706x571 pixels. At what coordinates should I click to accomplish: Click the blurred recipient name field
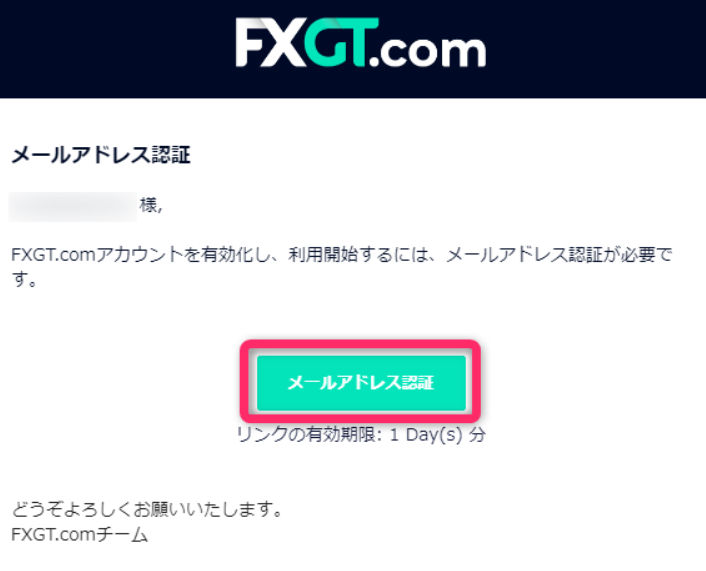(72, 206)
